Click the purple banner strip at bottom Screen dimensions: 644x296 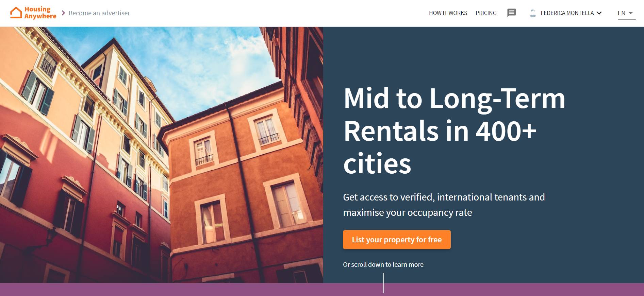click(322, 290)
